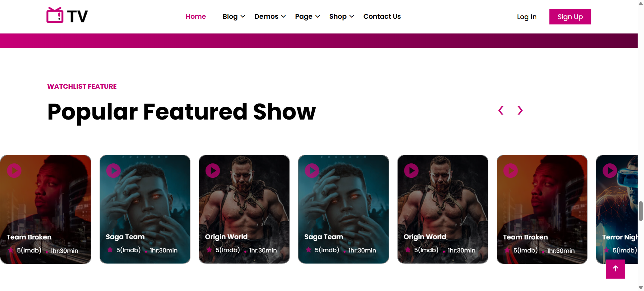Advance carousel with next arrow

click(x=520, y=111)
